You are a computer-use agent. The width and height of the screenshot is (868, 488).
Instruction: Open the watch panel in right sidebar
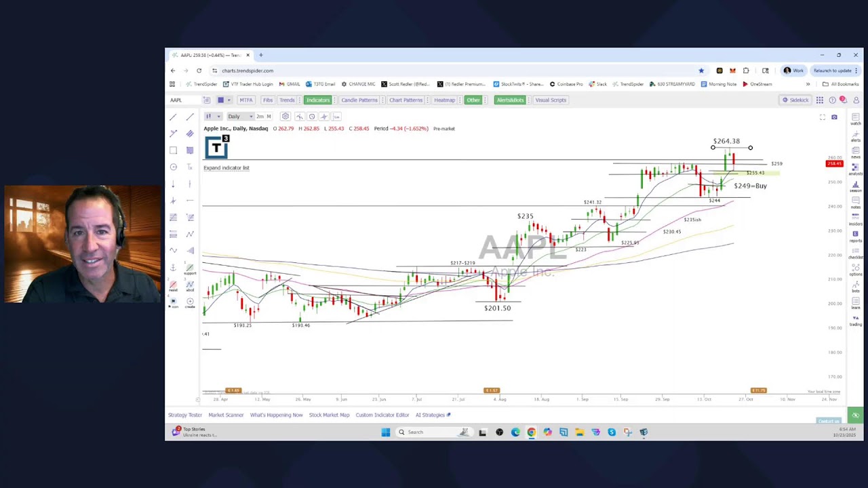pyautogui.click(x=856, y=120)
